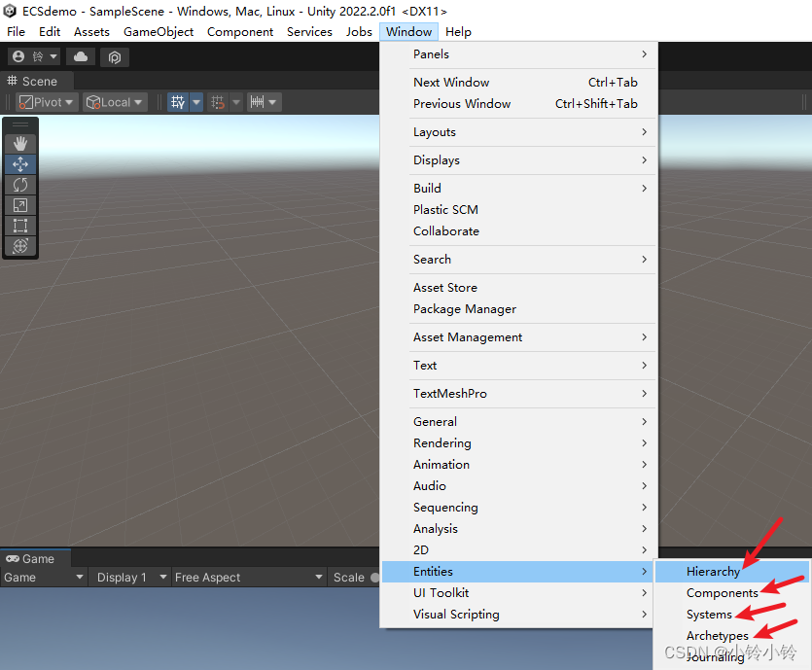This screenshot has height=670, width=812.
Task: Open Plastic SCM window
Action: [x=519, y=210]
